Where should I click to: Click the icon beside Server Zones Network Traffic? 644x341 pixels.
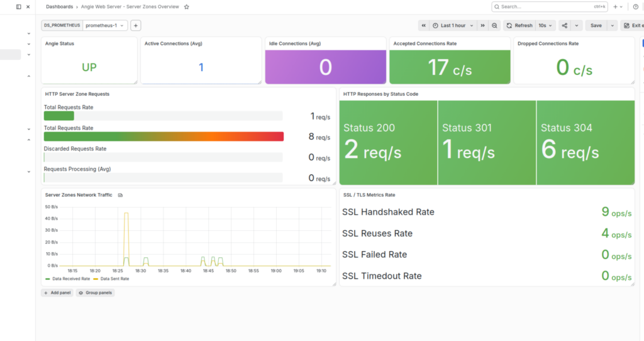[x=120, y=195]
